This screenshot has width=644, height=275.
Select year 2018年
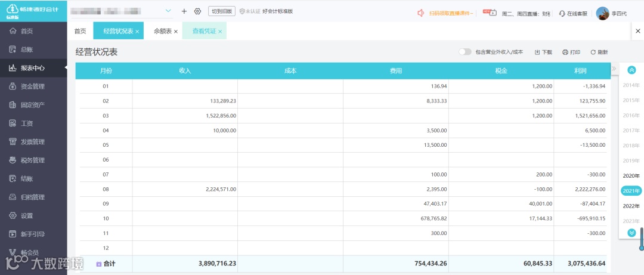(631, 146)
